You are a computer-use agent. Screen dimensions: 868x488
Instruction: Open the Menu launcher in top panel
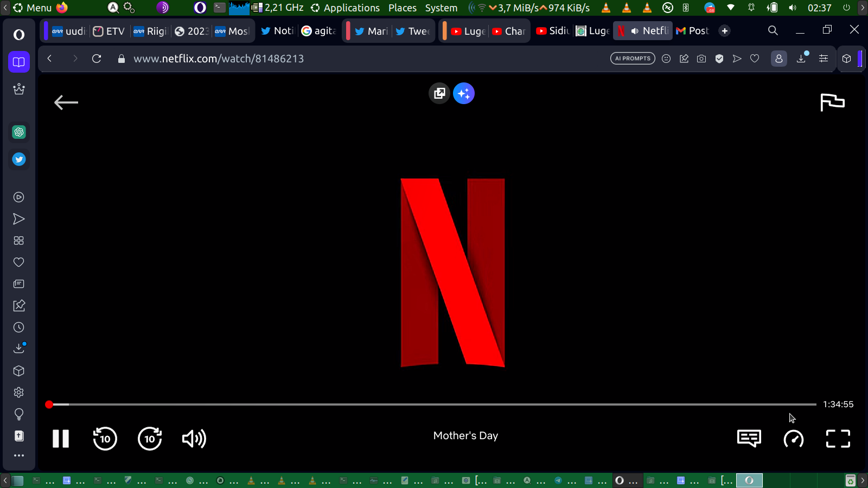pyautogui.click(x=33, y=8)
